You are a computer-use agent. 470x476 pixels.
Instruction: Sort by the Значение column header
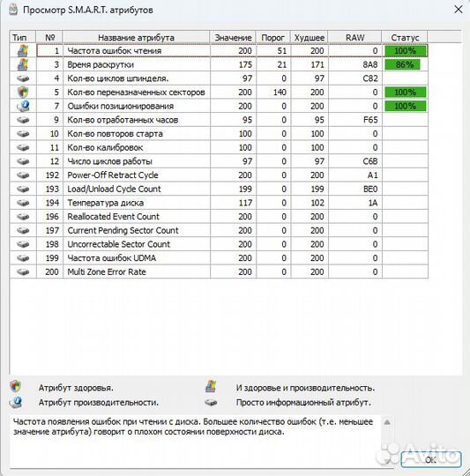(233, 37)
